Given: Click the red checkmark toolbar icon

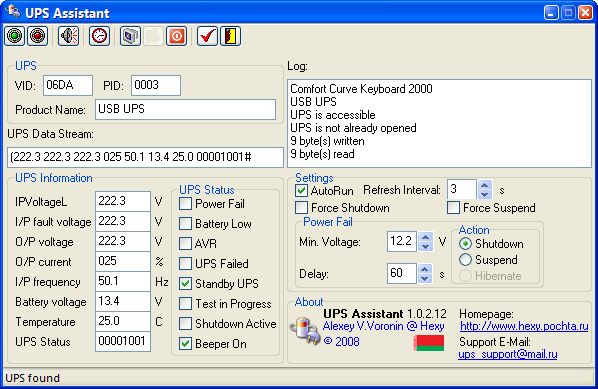Looking at the screenshot, I should (207, 36).
